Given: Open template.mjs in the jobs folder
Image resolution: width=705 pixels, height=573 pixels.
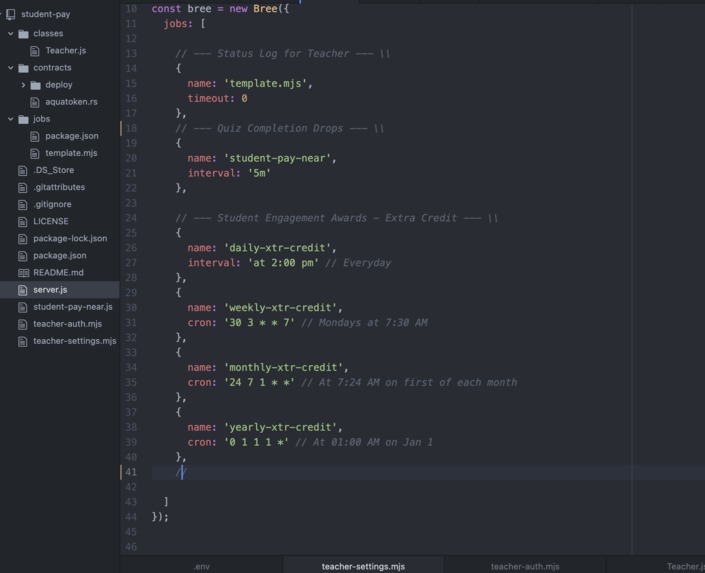Looking at the screenshot, I should pos(71,153).
